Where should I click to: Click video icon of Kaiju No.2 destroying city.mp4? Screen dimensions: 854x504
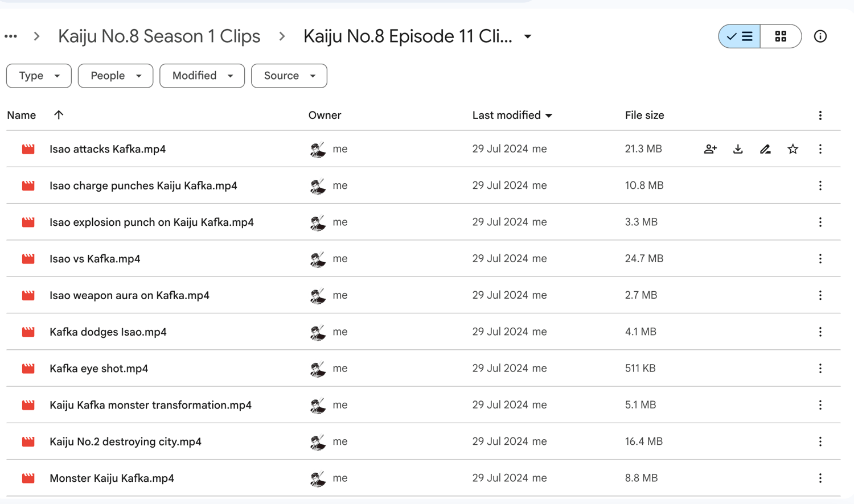click(x=28, y=441)
